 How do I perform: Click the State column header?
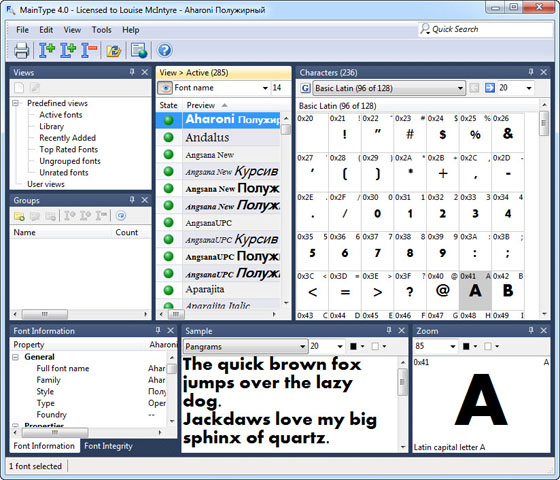[169, 105]
